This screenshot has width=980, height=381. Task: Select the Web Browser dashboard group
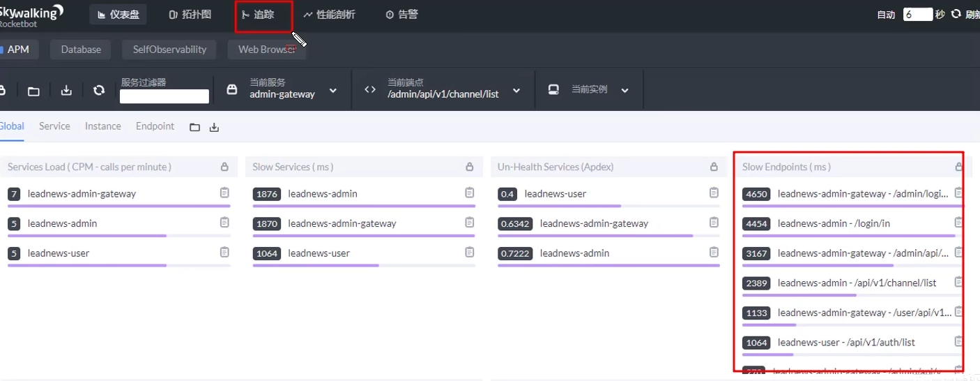point(266,50)
